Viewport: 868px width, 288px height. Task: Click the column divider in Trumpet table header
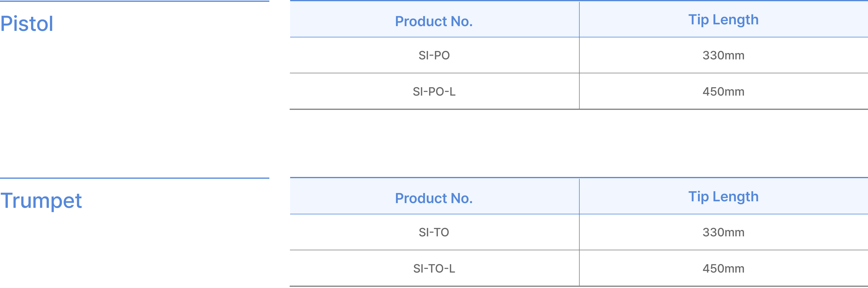click(x=579, y=197)
